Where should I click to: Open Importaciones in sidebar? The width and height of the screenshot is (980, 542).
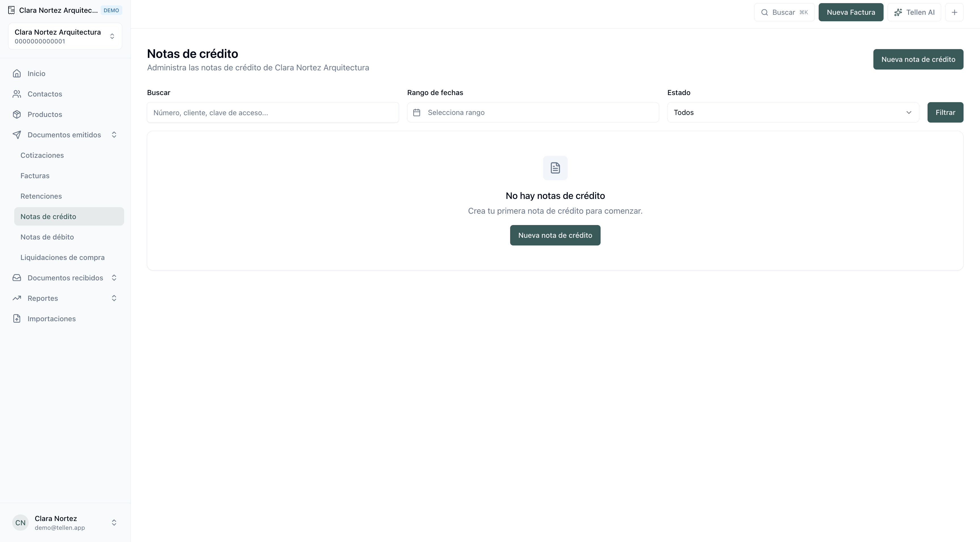coord(65,319)
